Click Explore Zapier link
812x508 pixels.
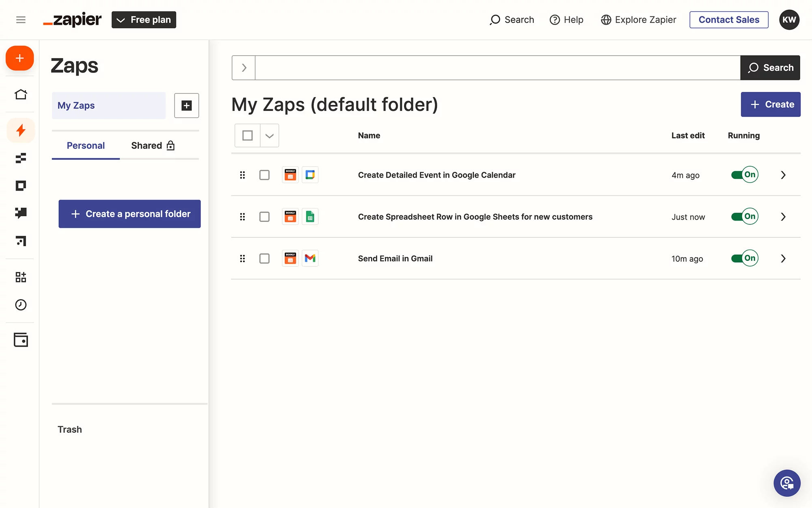click(x=639, y=20)
